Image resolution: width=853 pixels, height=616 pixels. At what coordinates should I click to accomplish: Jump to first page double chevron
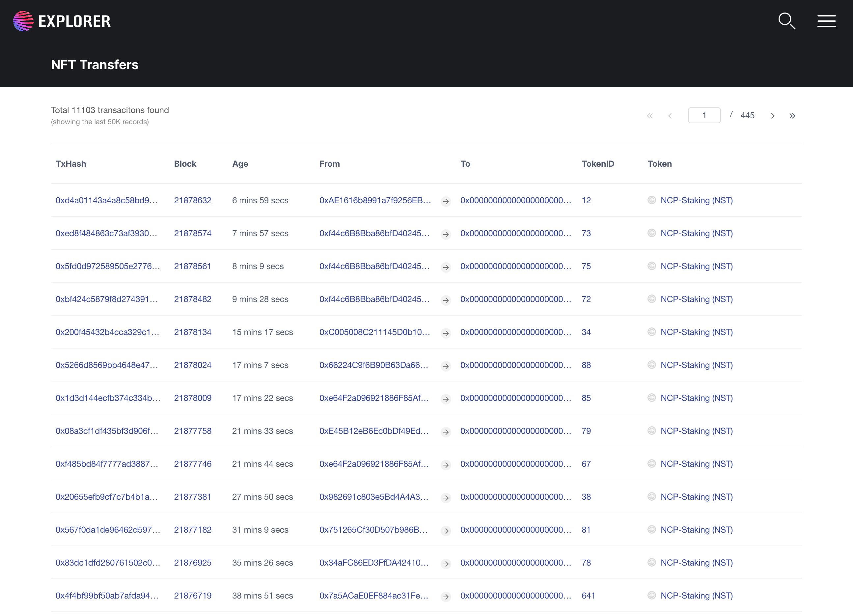click(x=649, y=116)
